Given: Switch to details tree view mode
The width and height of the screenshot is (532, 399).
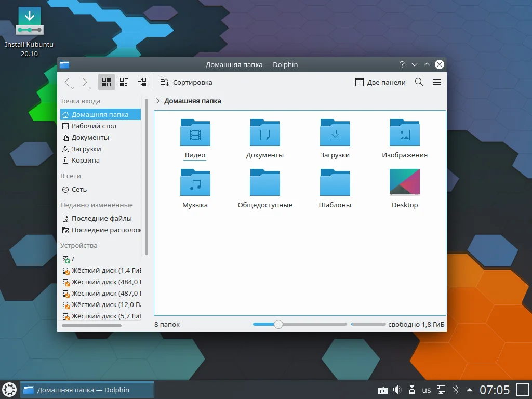Looking at the screenshot, I should tap(142, 82).
